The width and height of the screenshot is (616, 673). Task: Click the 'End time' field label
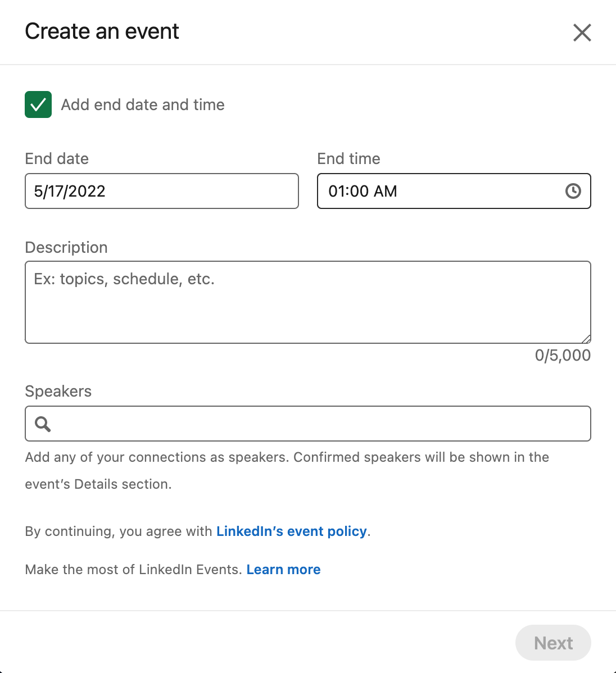coord(348,159)
